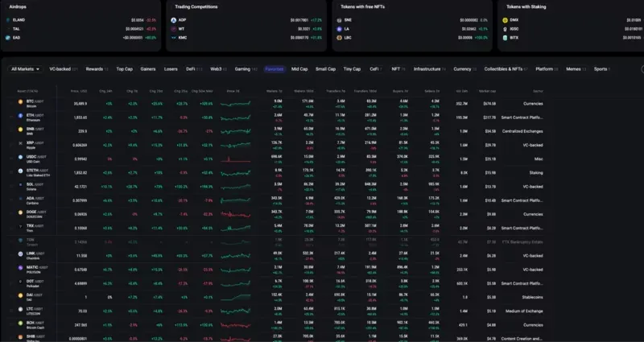Open the Platform category tab
The width and height of the screenshot is (644, 342).
pyautogui.click(x=547, y=69)
